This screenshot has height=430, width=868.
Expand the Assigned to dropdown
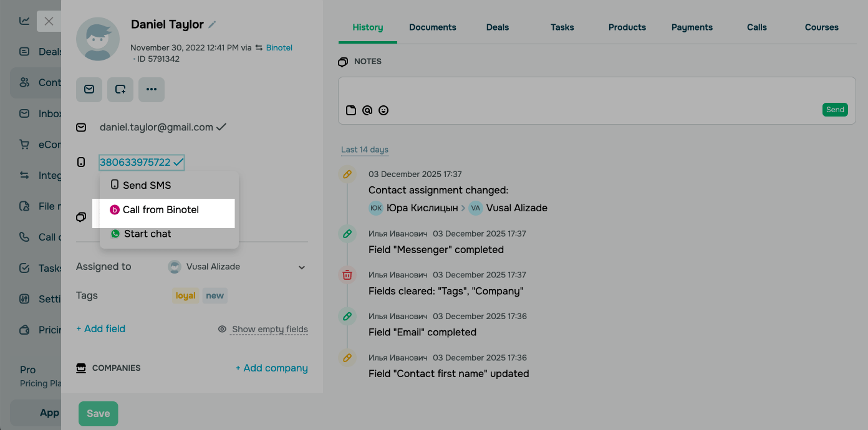pos(302,267)
